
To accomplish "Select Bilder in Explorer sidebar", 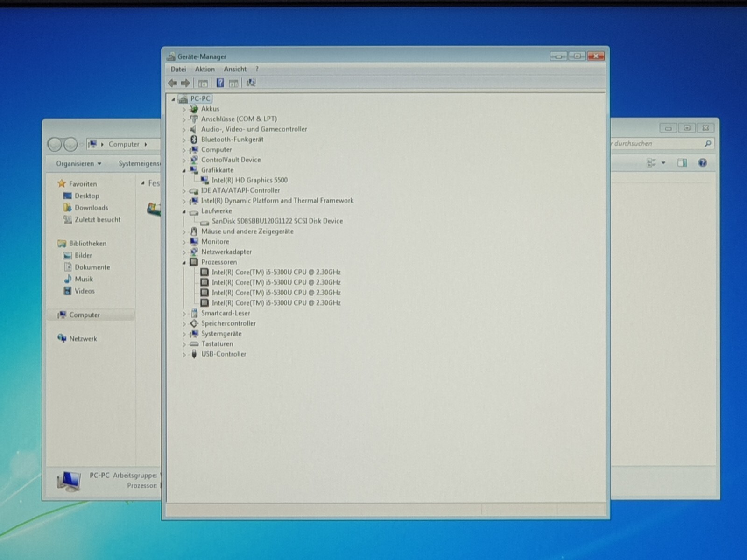I will [x=84, y=255].
